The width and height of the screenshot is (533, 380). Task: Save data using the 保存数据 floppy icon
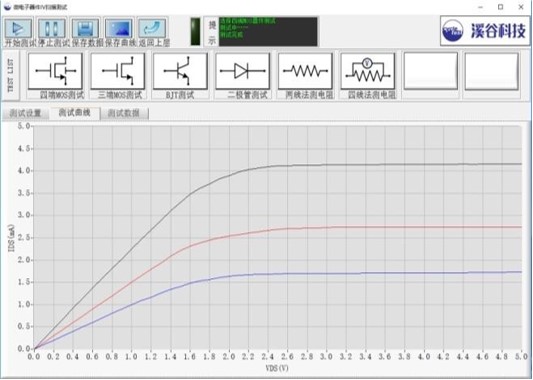click(x=85, y=28)
